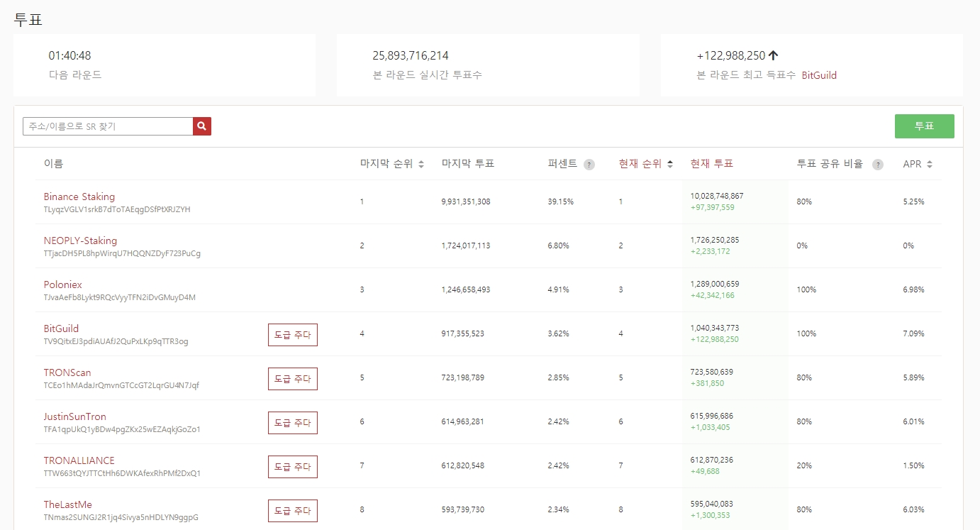Viewport: 980px width, 530px height.
Task: Click APR value 6.03%
Action: pyautogui.click(x=913, y=509)
